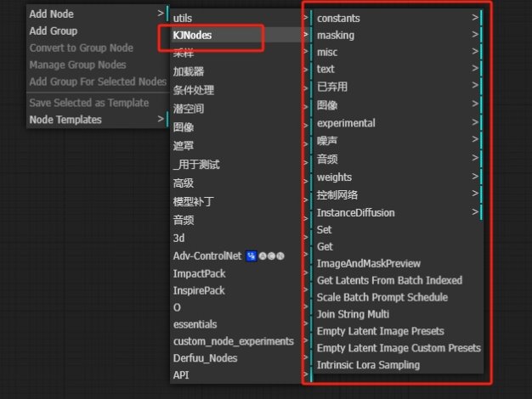Click the blue Adv-ControlNet badge icon
Viewport: 532px width, 399px height.
click(252, 256)
